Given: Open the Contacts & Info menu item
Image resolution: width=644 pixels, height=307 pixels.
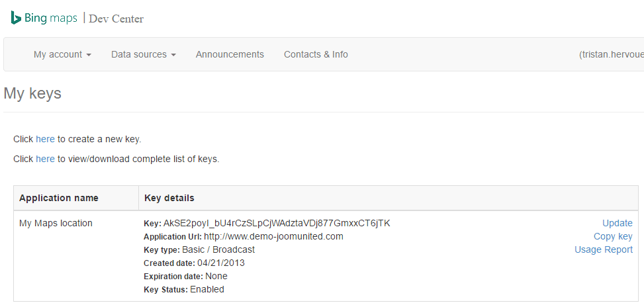Looking at the screenshot, I should point(316,54).
